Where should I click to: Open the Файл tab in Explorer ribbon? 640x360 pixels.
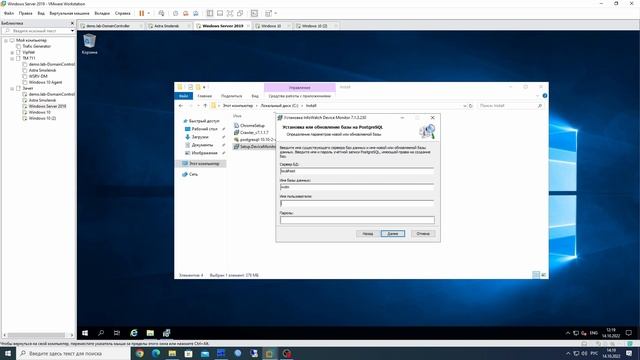tap(183, 96)
